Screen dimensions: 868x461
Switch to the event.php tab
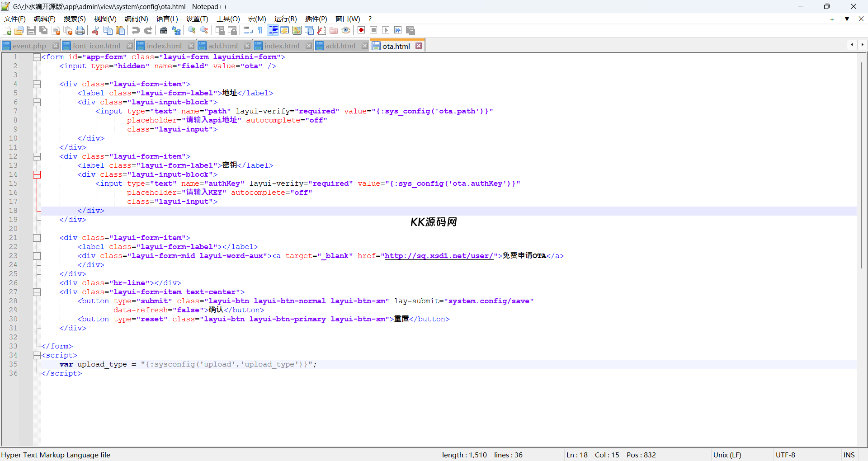point(29,46)
